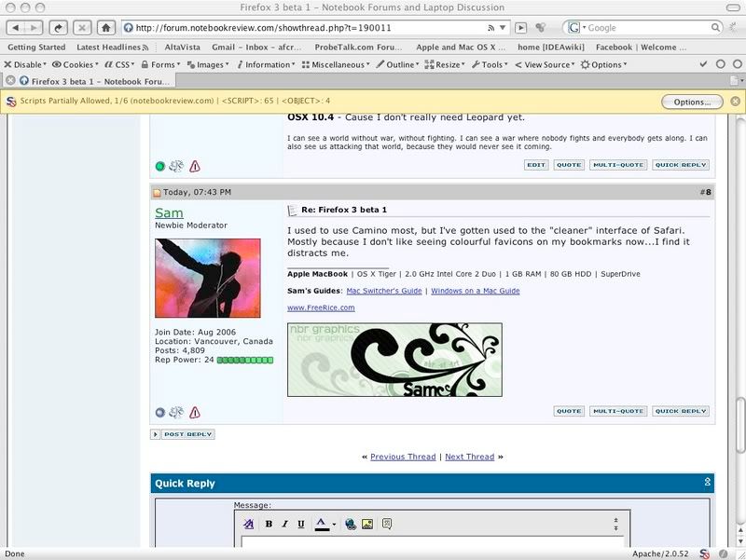Click the NoScript icon in the status bar
The width and height of the screenshot is (746, 560).
click(705, 553)
